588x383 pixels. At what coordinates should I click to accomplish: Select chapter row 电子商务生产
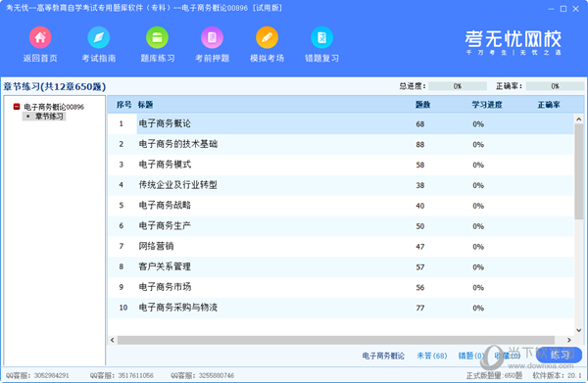(341, 226)
